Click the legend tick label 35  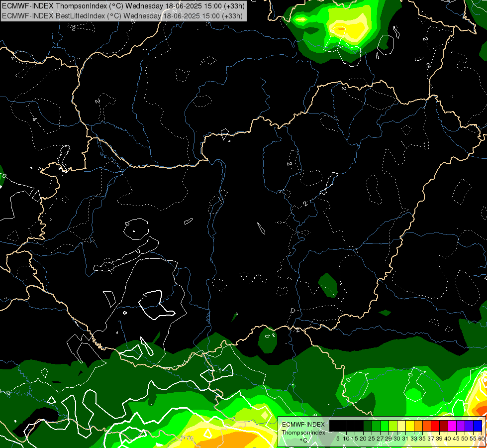(422, 439)
